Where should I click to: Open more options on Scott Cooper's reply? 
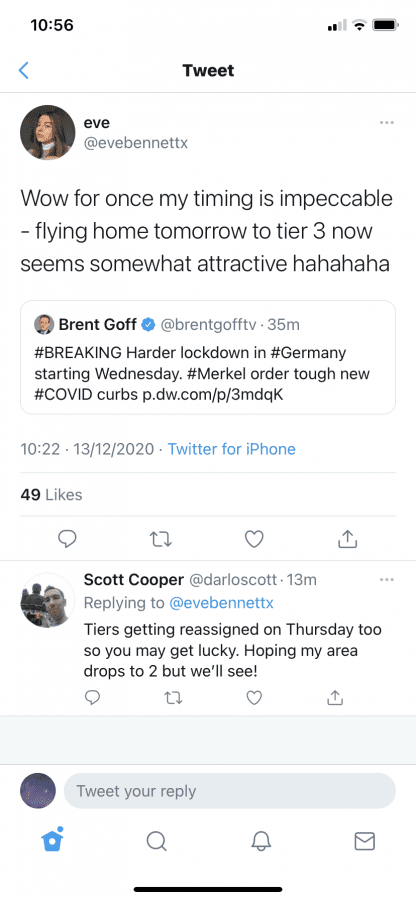[x=386, y=580]
